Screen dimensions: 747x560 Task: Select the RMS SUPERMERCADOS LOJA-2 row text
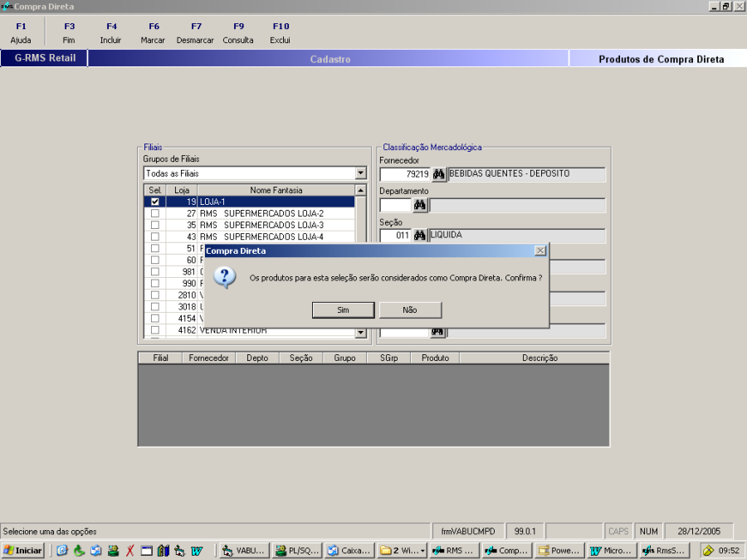(x=261, y=213)
